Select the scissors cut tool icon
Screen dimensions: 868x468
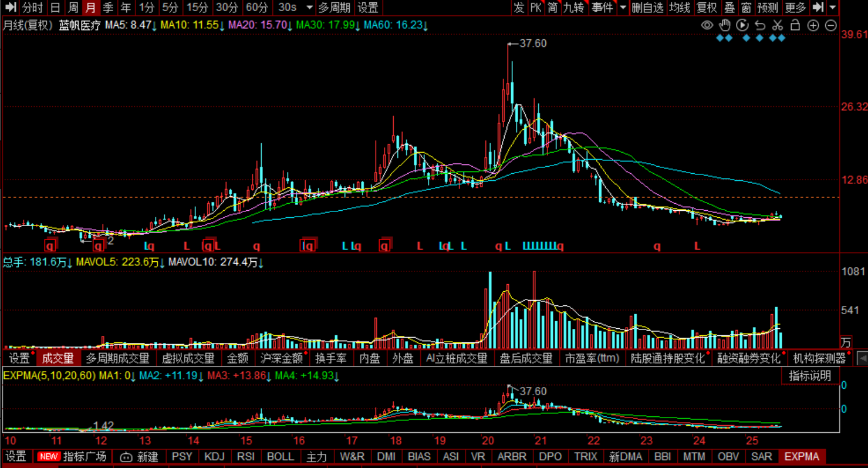tap(778, 25)
